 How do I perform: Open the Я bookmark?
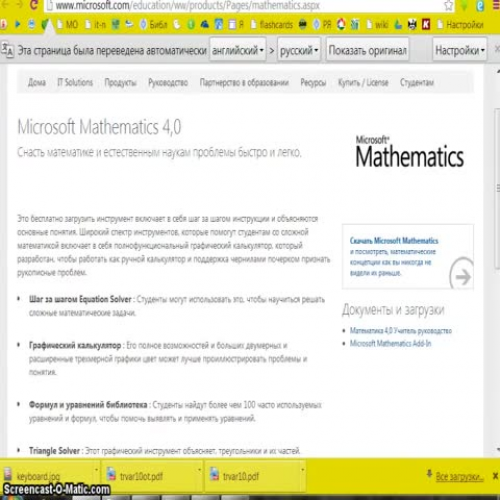pyautogui.click(x=236, y=24)
